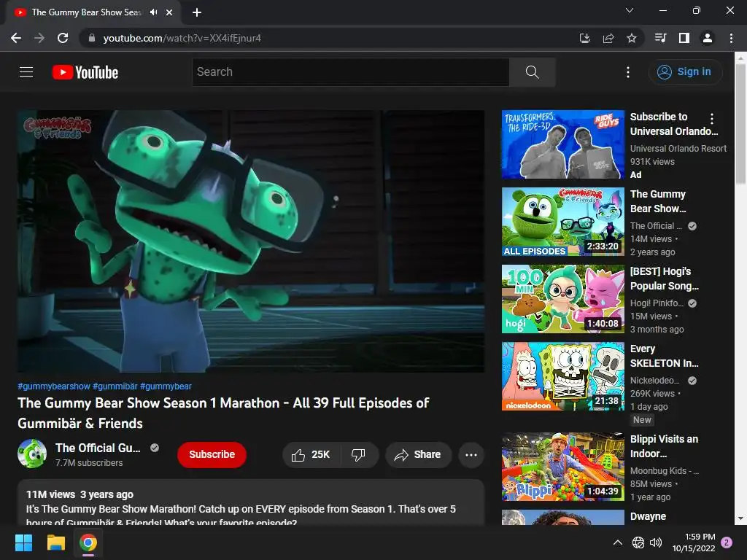The width and height of the screenshot is (747, 560).
Task: Bookmark this tab with star icon
Action: [x=632, y=38]
